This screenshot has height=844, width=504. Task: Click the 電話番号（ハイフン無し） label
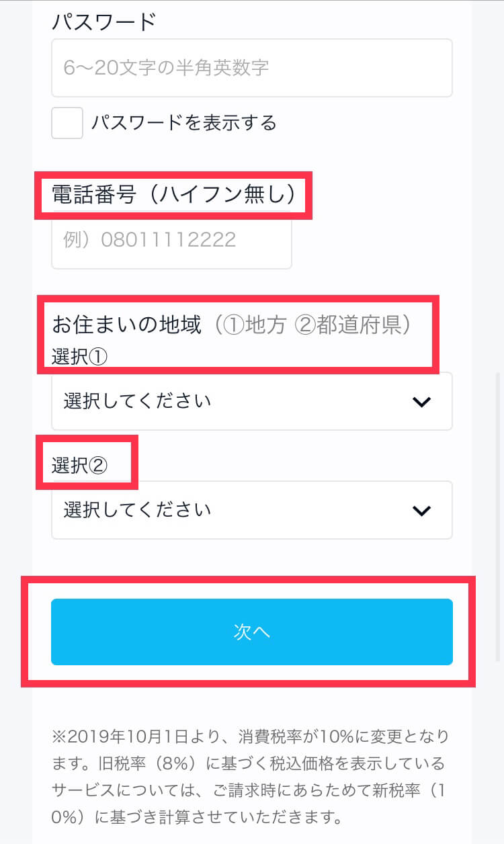click(174, 195)
